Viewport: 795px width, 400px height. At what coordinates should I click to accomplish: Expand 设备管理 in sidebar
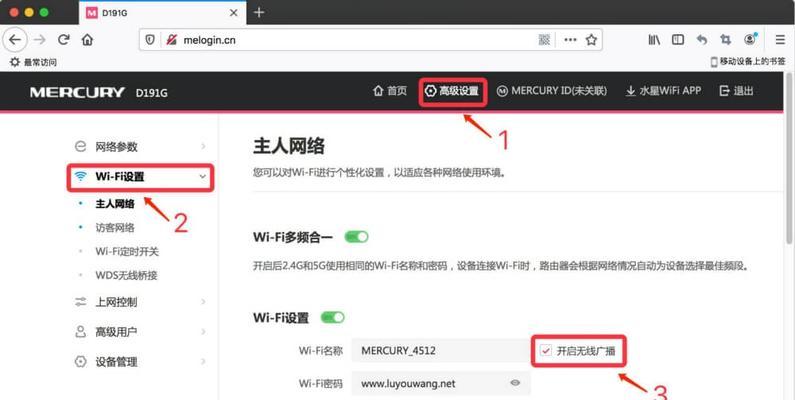click(x=140, y=362)
